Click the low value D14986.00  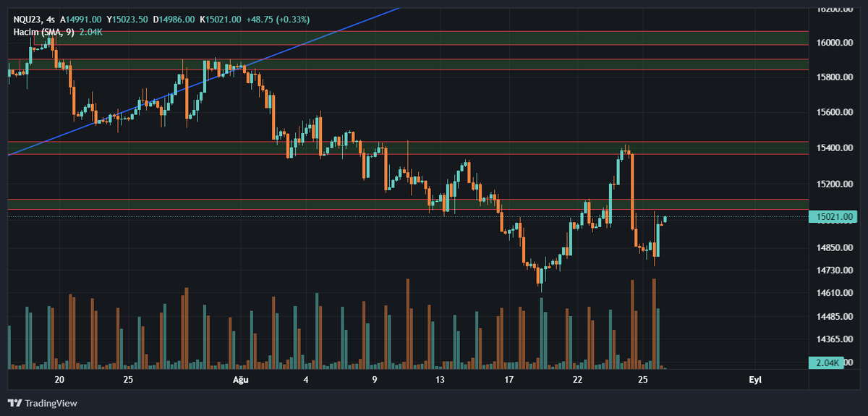[174, 20]
